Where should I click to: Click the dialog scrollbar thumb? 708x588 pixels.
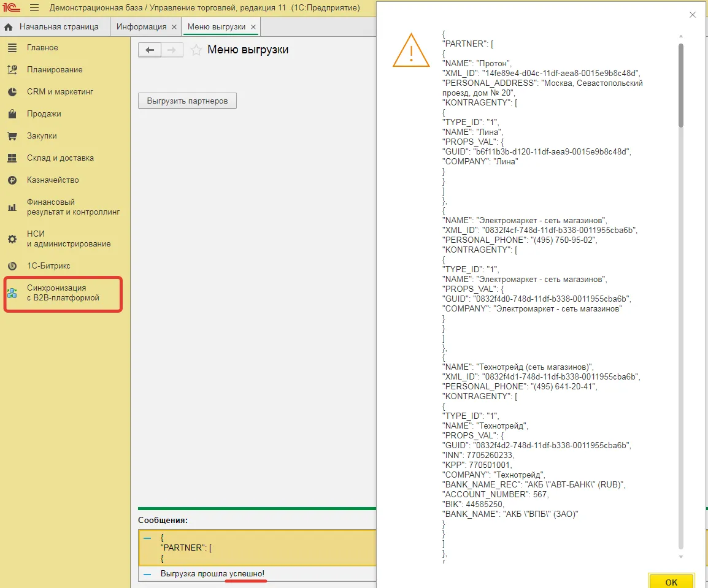(681, 85)
